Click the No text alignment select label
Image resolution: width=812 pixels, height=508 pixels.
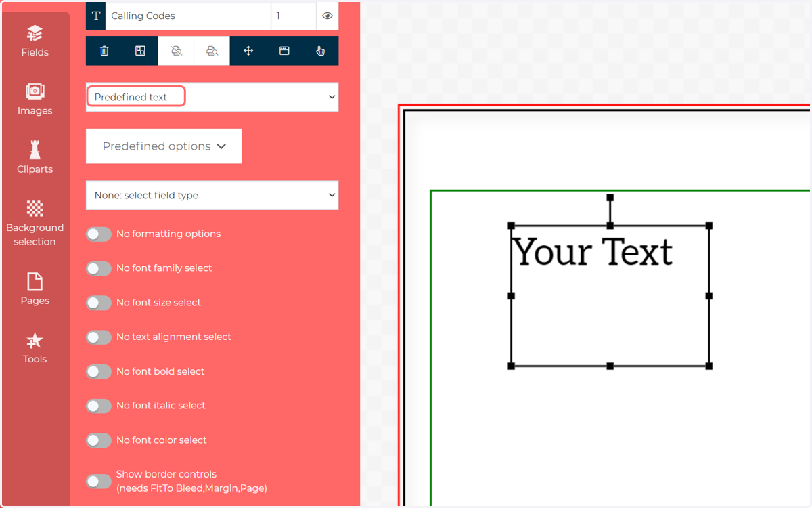(x=174, y=337)
